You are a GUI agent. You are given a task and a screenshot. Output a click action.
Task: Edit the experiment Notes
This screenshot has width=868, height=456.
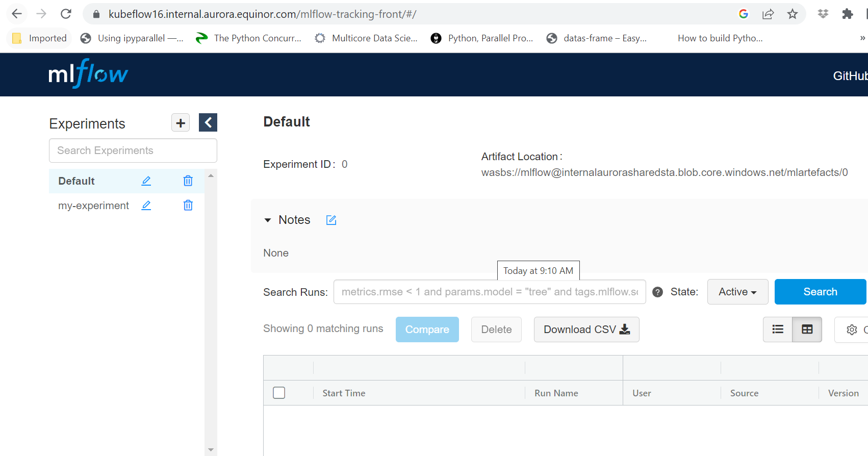331,220
